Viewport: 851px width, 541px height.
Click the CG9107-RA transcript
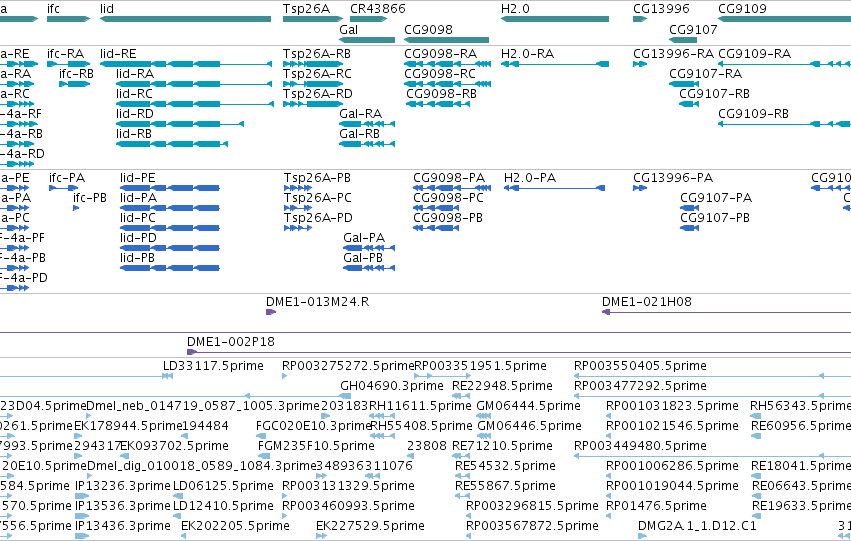pos(684,84)
